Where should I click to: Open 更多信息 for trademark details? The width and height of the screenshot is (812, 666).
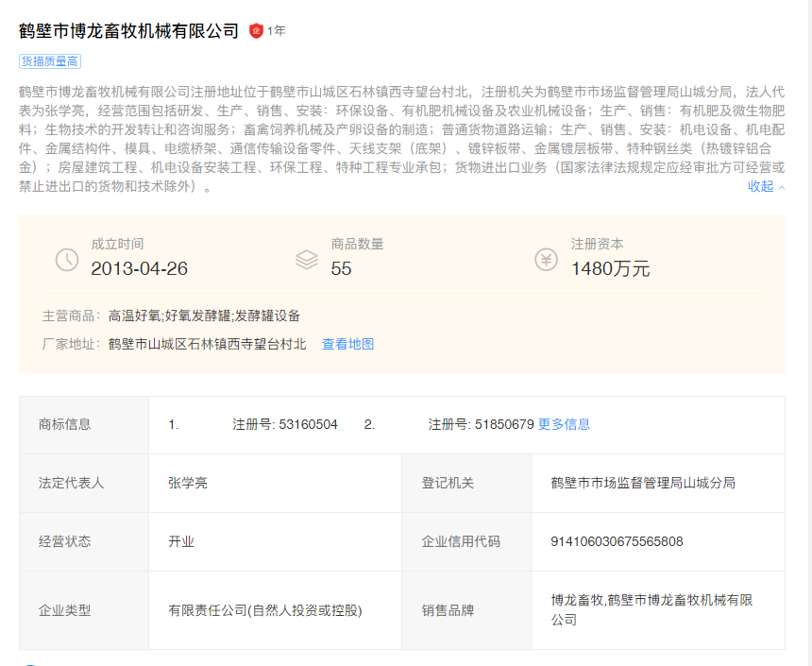564,424
